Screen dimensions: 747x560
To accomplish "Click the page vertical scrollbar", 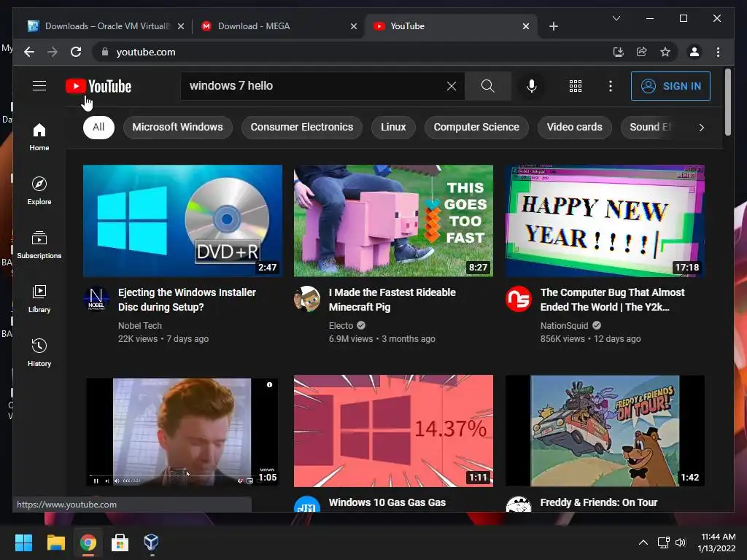I will [727, 102].
